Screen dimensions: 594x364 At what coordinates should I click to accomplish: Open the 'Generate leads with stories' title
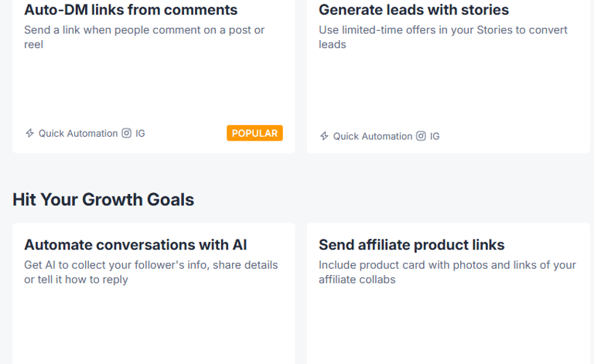tap(414, 10)
